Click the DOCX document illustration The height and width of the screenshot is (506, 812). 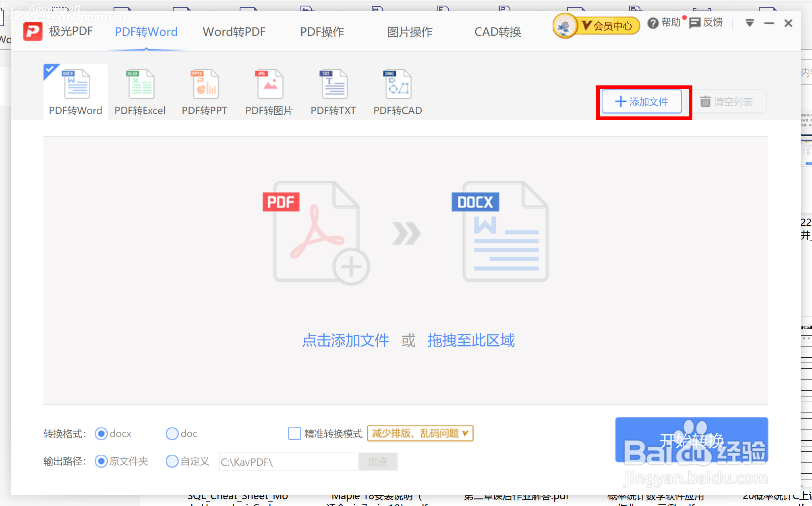(x=500, y=232)
